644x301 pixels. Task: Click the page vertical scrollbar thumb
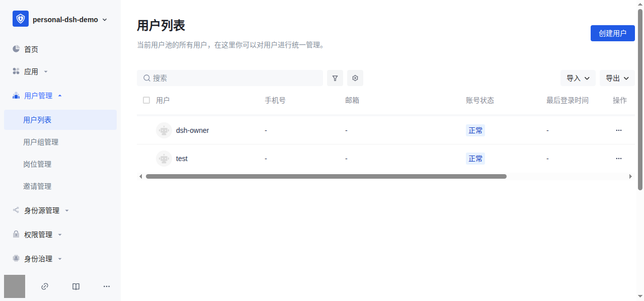[640, 100]
